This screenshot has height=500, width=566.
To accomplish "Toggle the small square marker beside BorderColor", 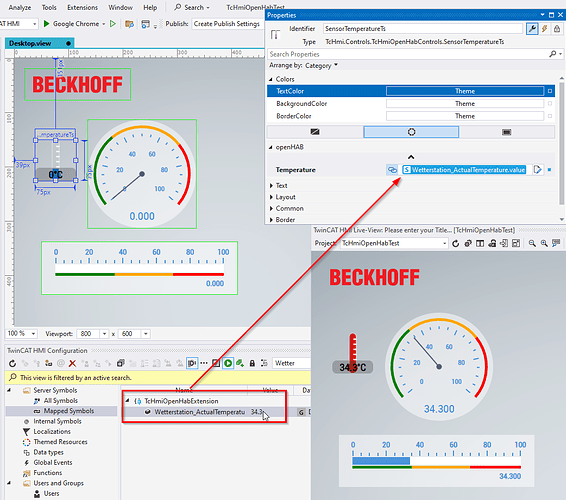I will (x=550, y=116).
